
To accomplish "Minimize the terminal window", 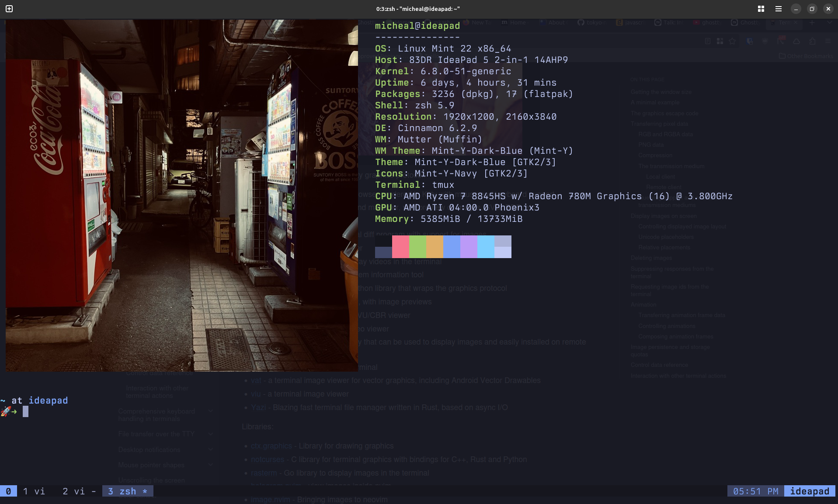I will coord(796,9).
